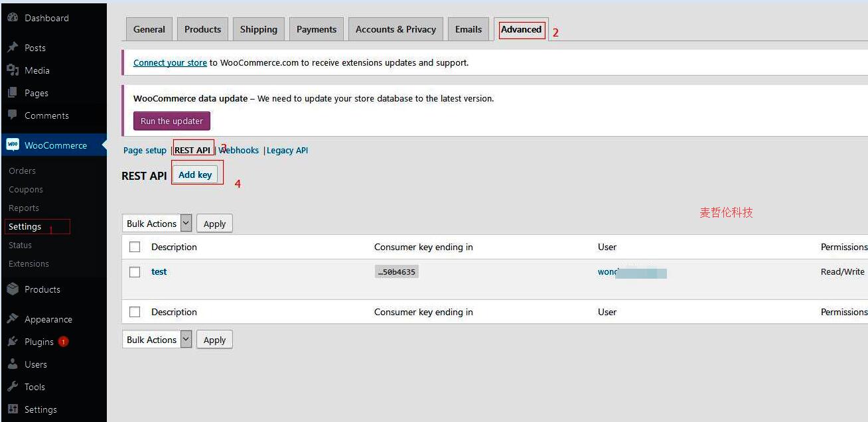Tick the checkbox for test key
Image resolution: width=868 pixels, height=422 pixels.
135,272
